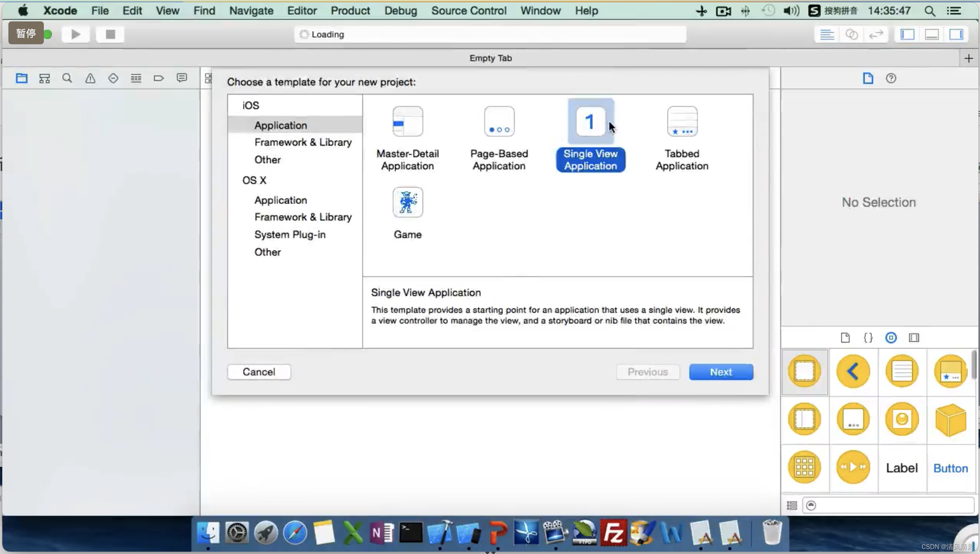Show the Media library

[x=914, y=338]
